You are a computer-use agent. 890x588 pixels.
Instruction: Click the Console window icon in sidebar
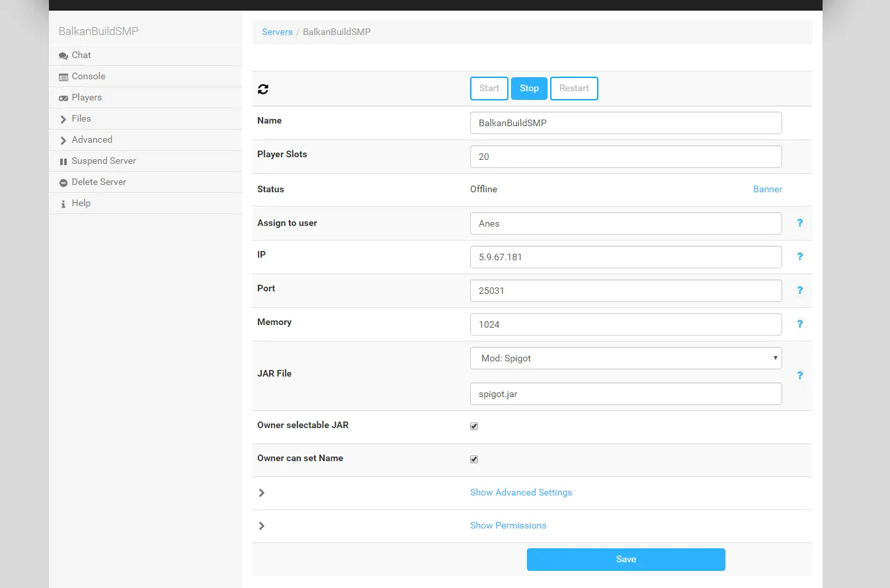click(x=63, y=77)
